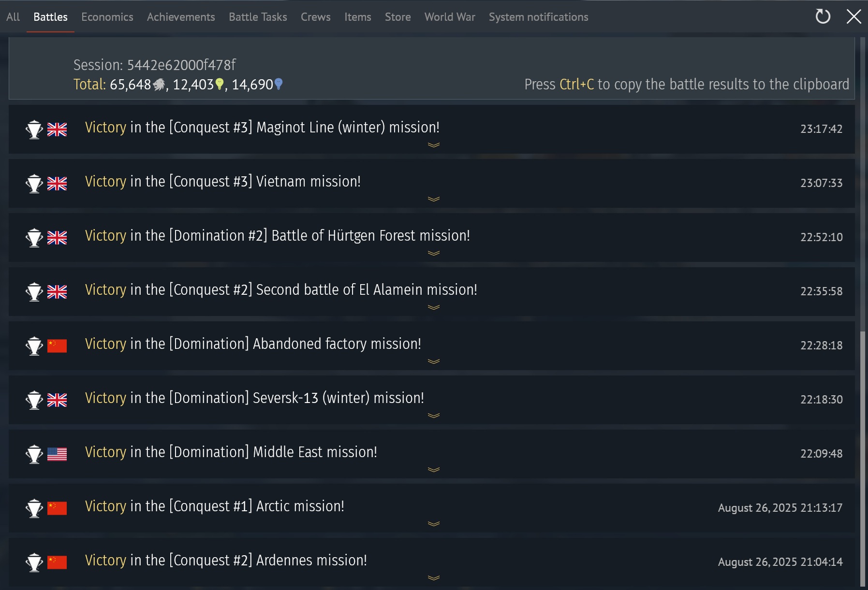Click the vertical scrollbar thumb on the right

pyautogui.click(x=863, y=459)
